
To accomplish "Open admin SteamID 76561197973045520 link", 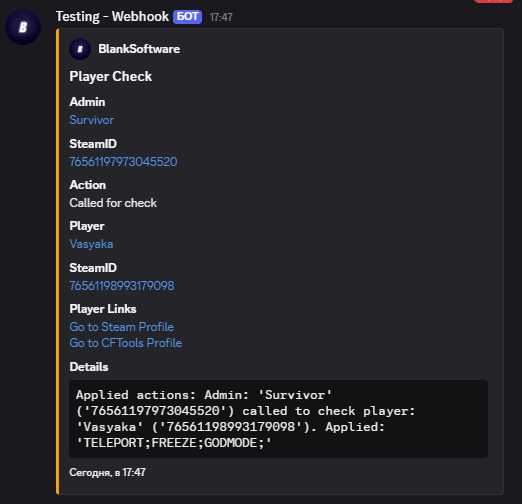I will coord(123,162).
